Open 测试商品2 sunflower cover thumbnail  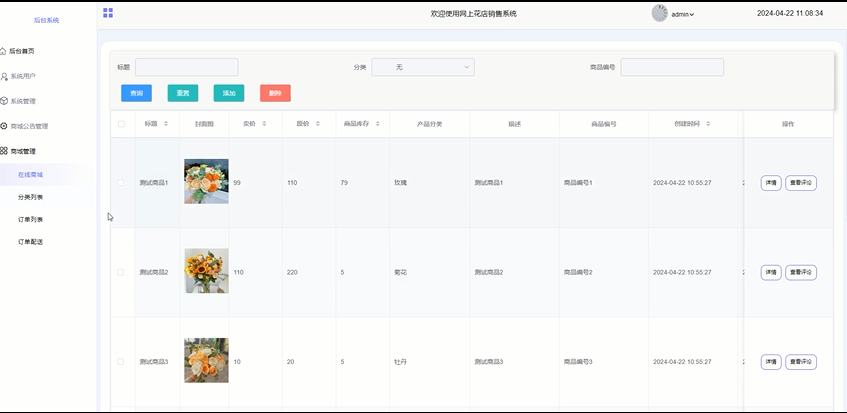(x=206, y=270)
